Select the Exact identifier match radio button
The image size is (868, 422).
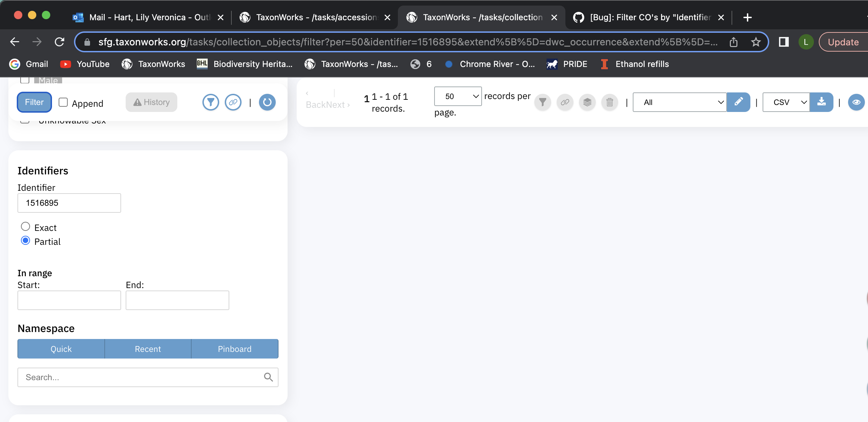coord(25,227)
